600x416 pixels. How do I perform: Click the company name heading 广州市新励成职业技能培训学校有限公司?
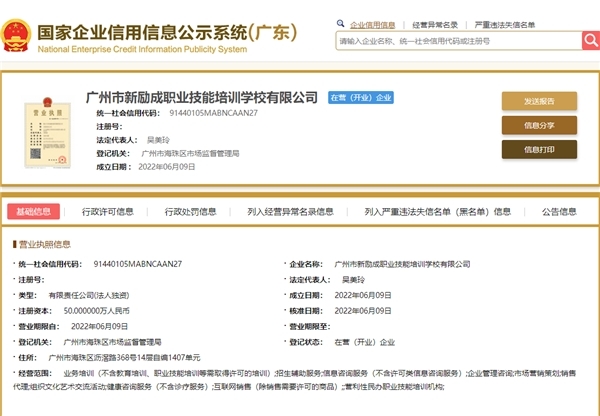pos(202,97)
